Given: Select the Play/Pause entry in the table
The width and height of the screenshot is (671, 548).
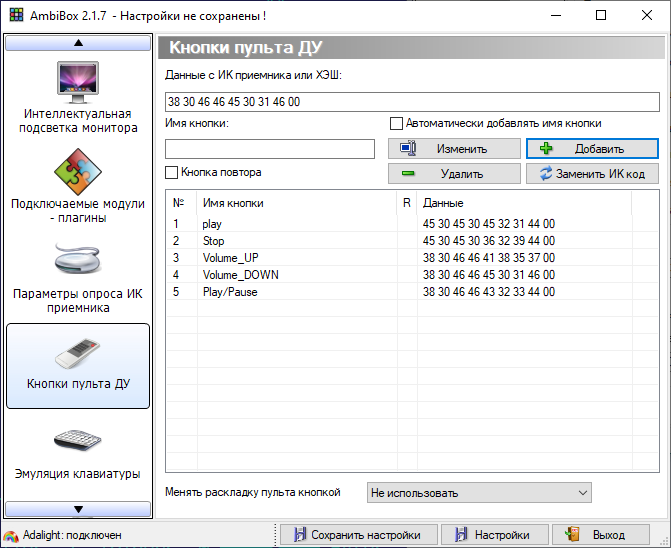Looking at the screenshot, I should [228, 292].
